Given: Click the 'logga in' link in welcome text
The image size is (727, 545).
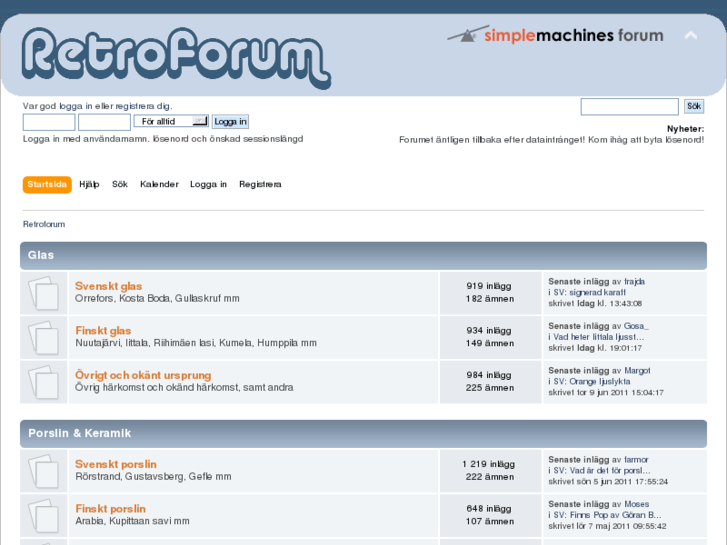Looking at the screenshot, I should tap(76, 106).
